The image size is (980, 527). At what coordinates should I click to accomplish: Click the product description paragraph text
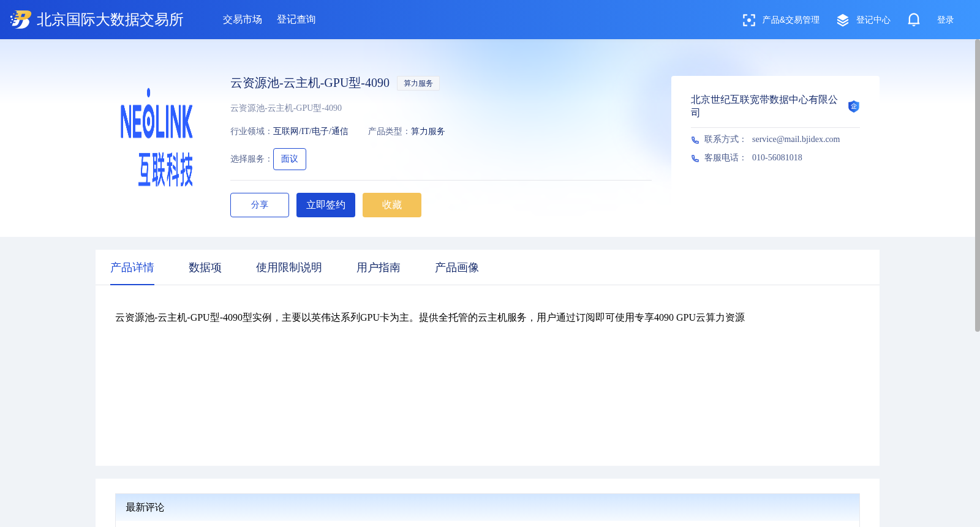pyautogui.click(x=430, y=318)
